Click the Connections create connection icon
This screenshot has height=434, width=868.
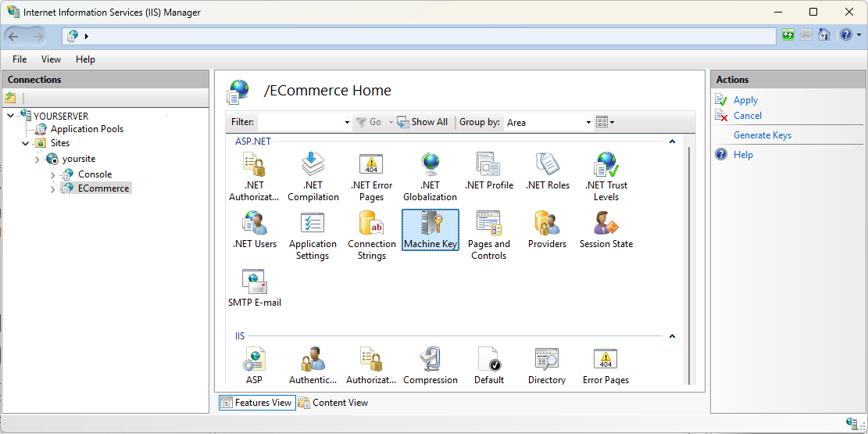pos(10,98)
